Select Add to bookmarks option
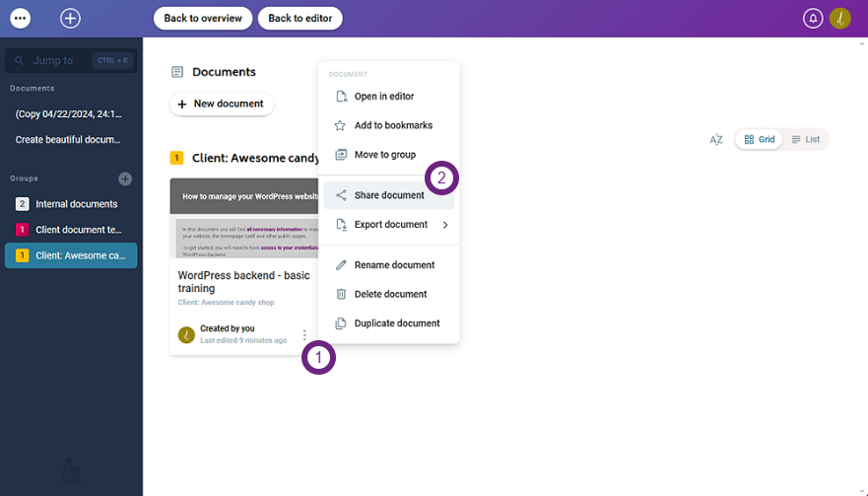This screenshot has width=868, height=496. click(x=392, y=125)
